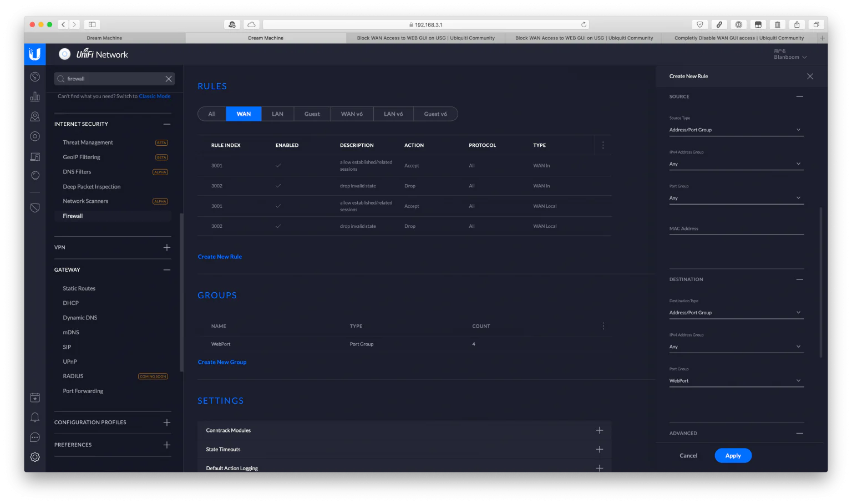Open the Source Type dropdown

(736, 129)
